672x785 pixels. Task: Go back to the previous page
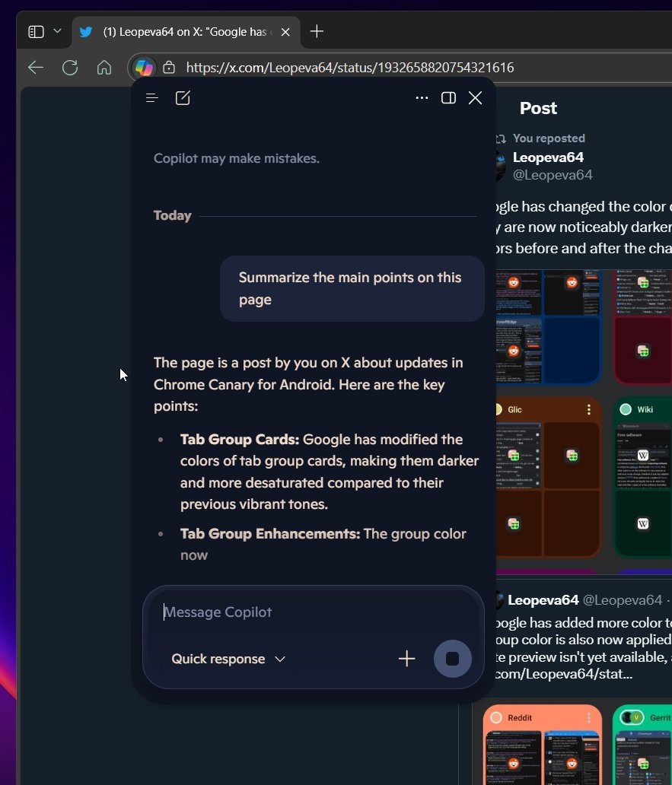coord(36,68)
